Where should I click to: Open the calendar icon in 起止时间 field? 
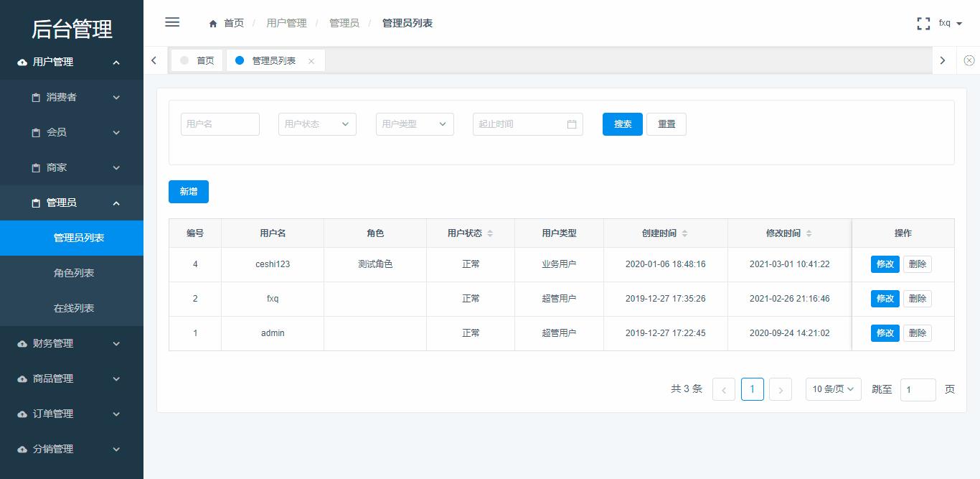click(572, 124)
